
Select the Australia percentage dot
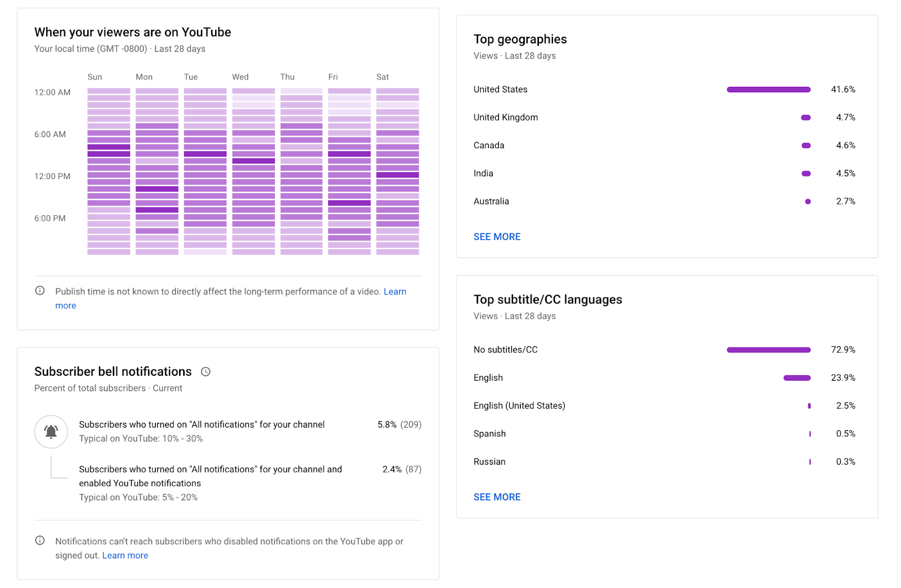click(808, 202)
